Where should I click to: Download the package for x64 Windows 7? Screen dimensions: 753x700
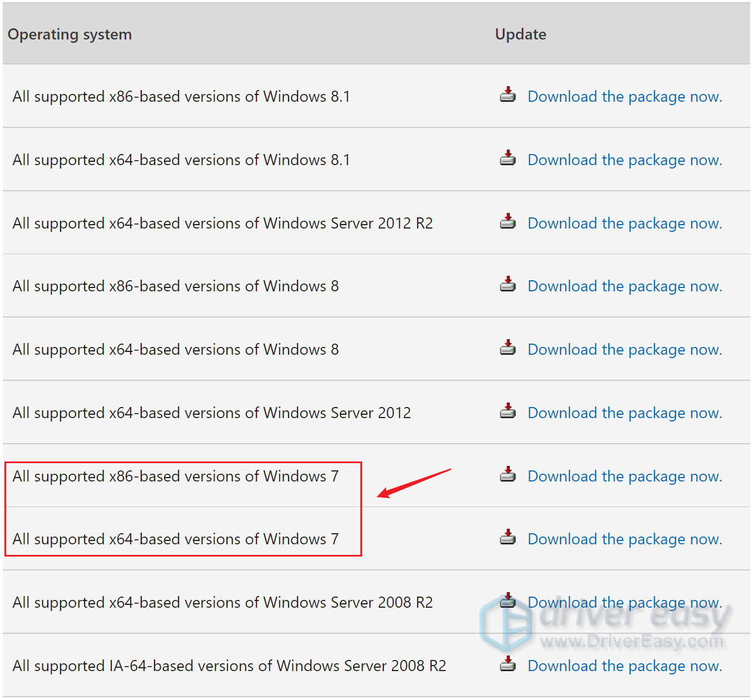(624, 539)
